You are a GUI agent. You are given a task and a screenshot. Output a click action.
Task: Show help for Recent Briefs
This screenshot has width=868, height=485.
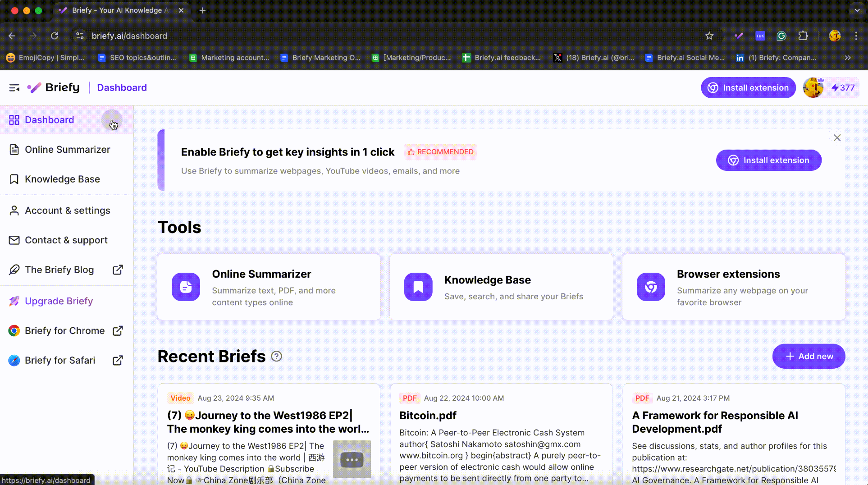276,357
